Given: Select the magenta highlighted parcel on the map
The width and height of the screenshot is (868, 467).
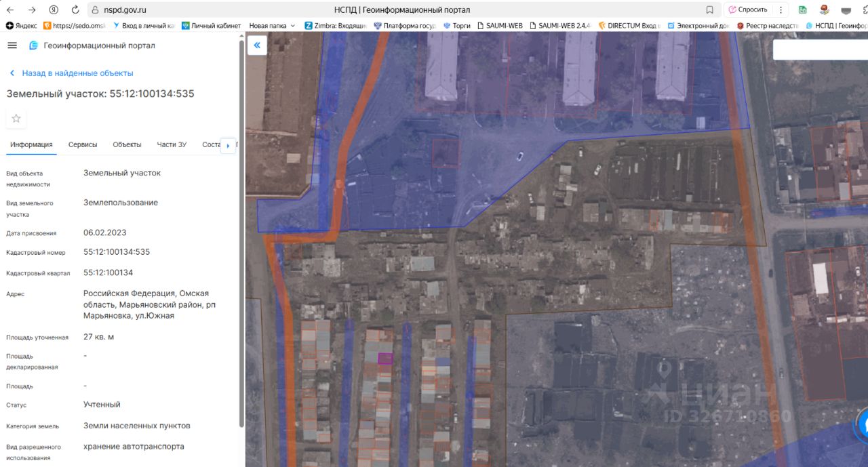Looking at the screenshot, I should 385,359.
